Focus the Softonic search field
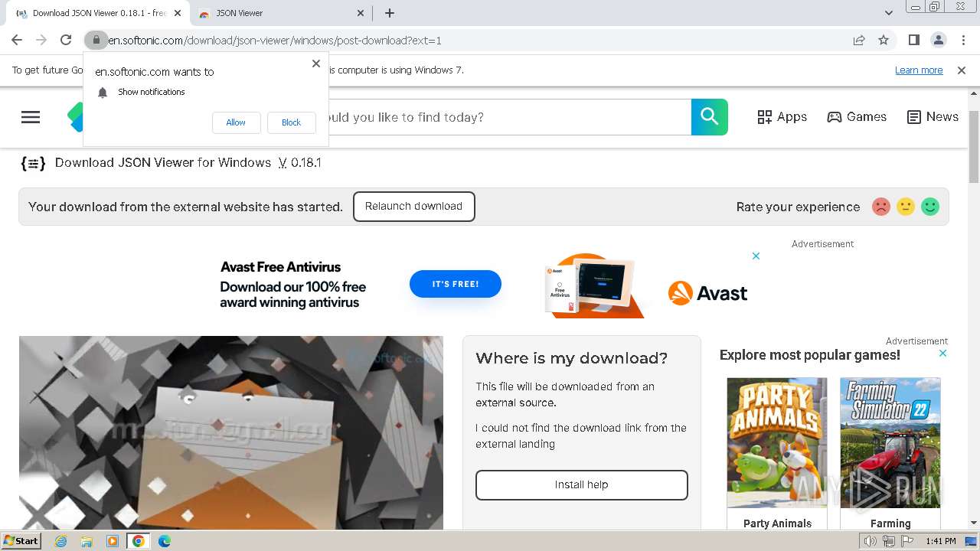 (x=509, y=117)
